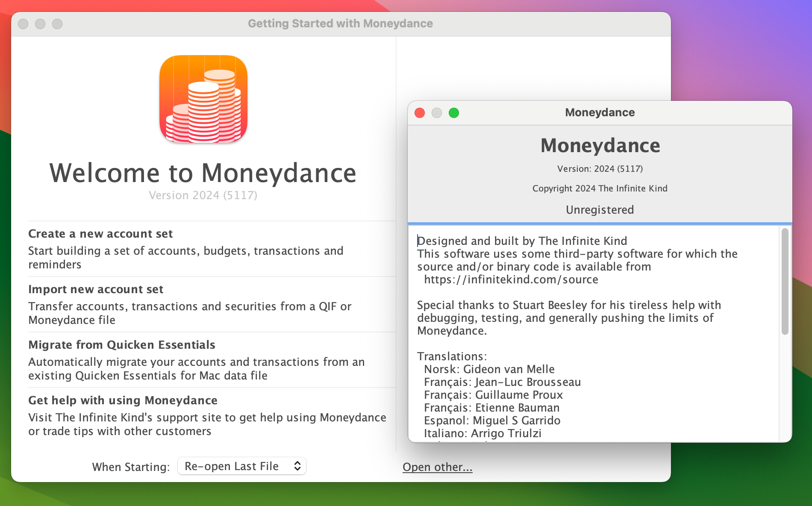Click the Norsk: Gideon van Melle line
Screen dimensions: 812x506
pos(489,369)
